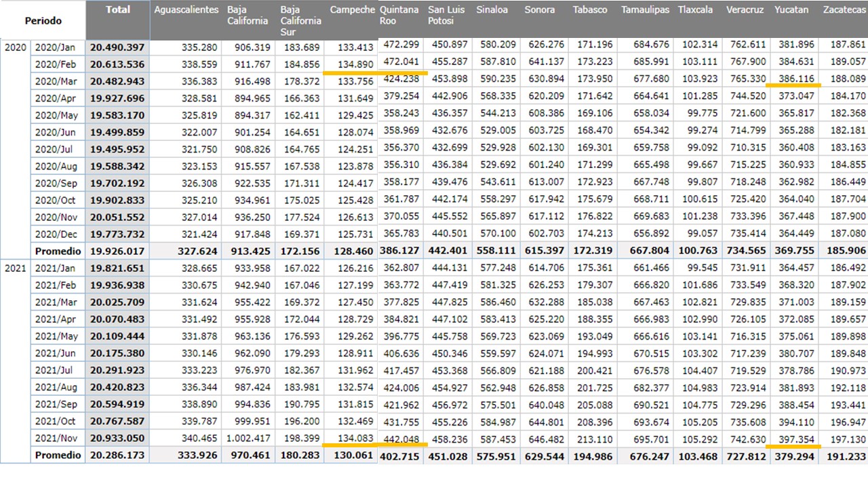Select the 2020/Mar period row label

[x=57, y=81]
